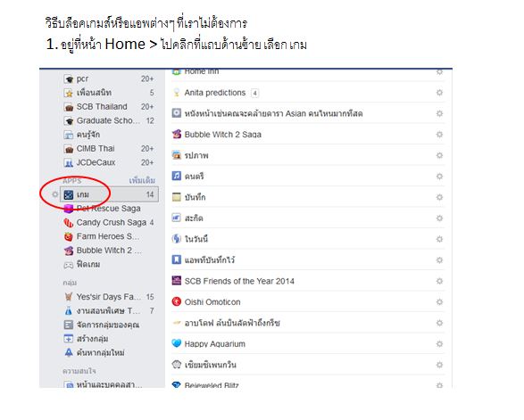Image resolution: width=524 pixels, height=420 pixels.
Task: Select เพื่อนสนิท close friends list
Action: click(94, 93)
